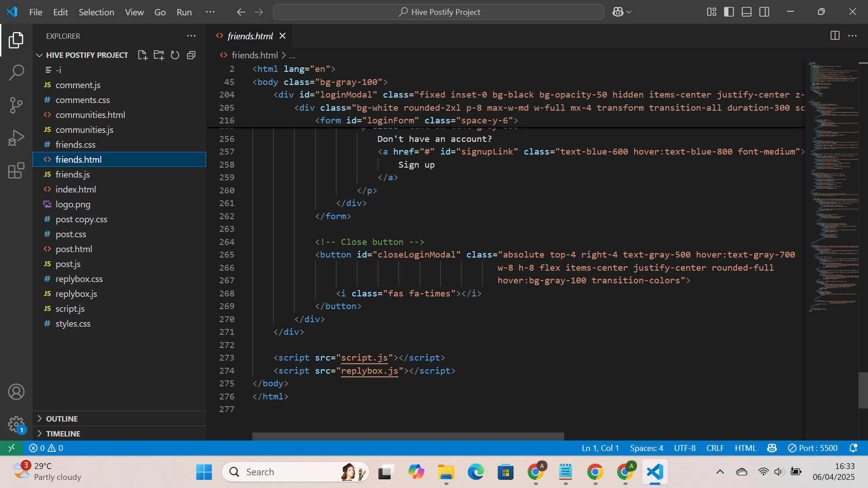Click the Windows taskbar Search box
Image resolution: width=868 pixels, height=488 pixels.
coord(295,472)
